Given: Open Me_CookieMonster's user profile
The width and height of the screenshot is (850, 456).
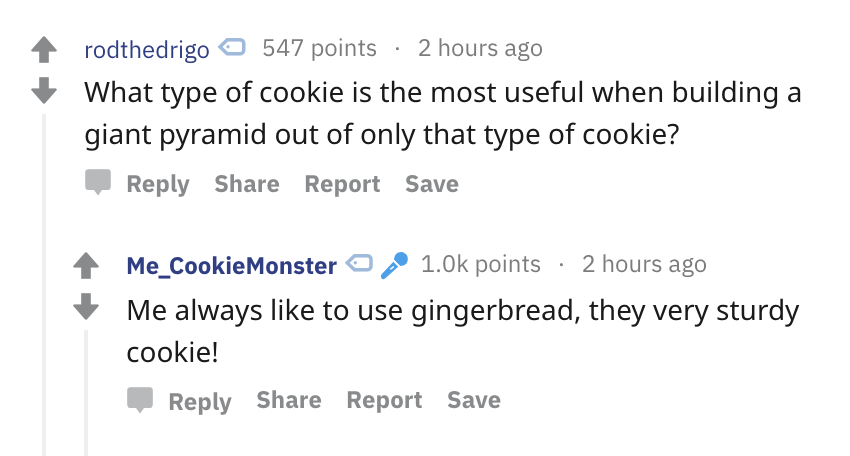Looking at the screenshot, I should 231,266.
